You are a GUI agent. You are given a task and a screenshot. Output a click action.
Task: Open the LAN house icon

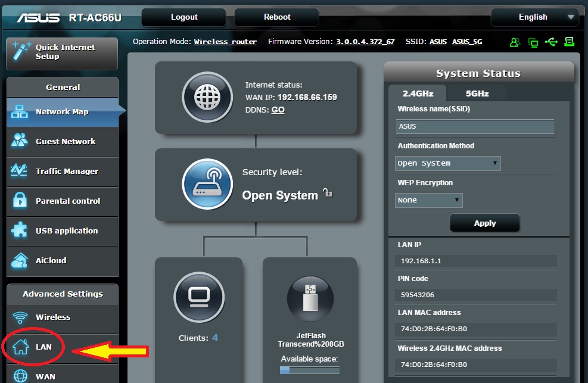[x=21, y=347]
